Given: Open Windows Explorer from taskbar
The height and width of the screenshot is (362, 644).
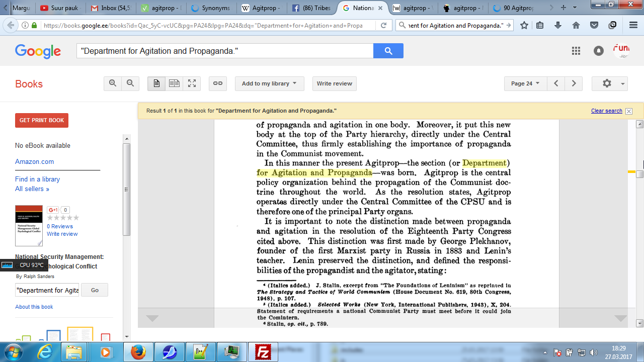Looking at the screenshot, I should click(74, 352).
